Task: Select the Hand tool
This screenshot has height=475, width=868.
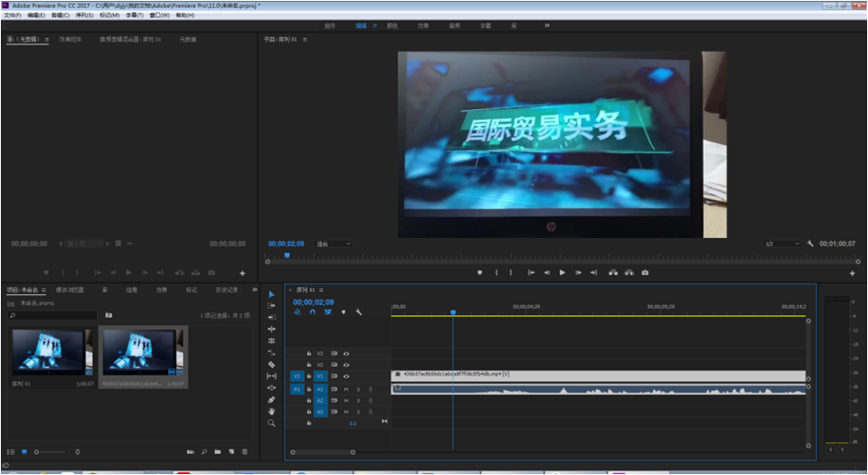Action: 271,411
